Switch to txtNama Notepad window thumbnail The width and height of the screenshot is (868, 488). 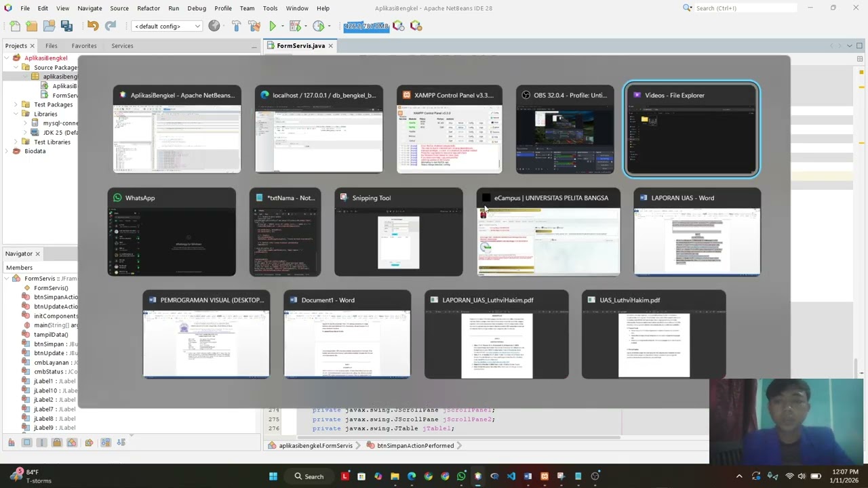285,232
